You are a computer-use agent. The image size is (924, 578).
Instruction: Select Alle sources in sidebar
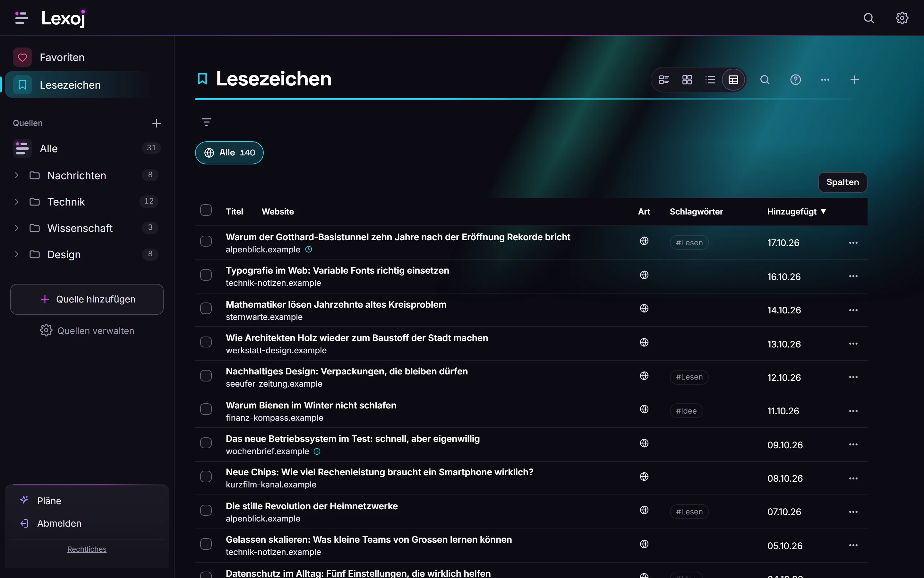(x=87, y=148)
